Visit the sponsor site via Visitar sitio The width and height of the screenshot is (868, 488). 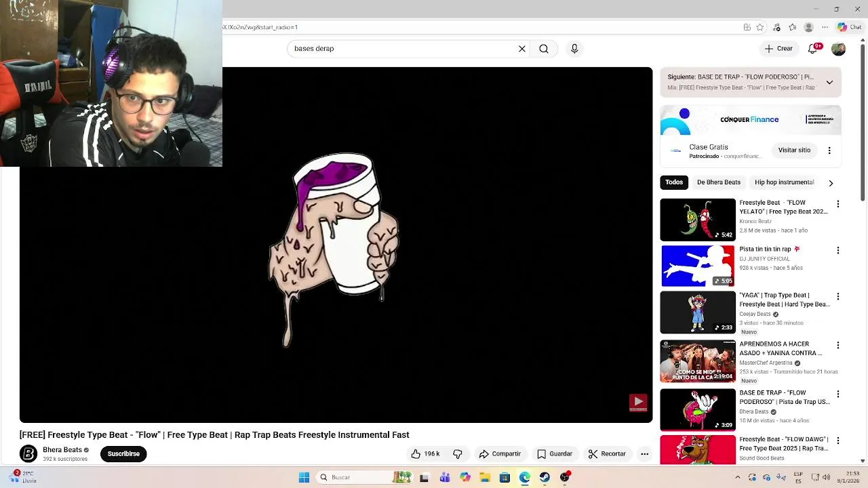tap(794, 150)
